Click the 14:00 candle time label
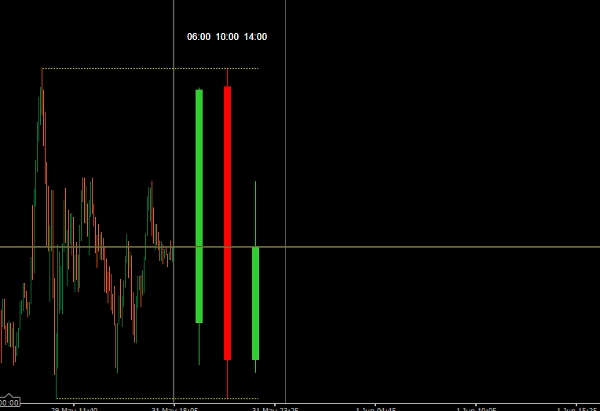The height and width of the screenshot is (411, 600). pos(255,37)
